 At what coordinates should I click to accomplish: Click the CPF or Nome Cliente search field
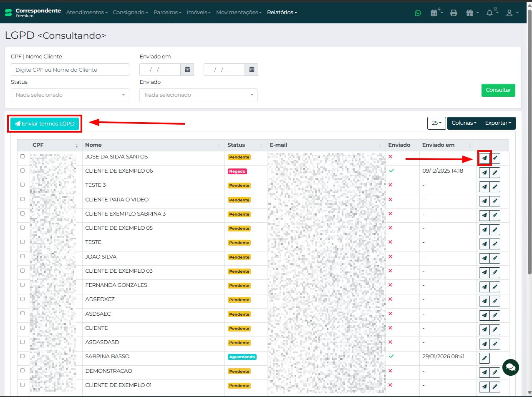[70, 70]
